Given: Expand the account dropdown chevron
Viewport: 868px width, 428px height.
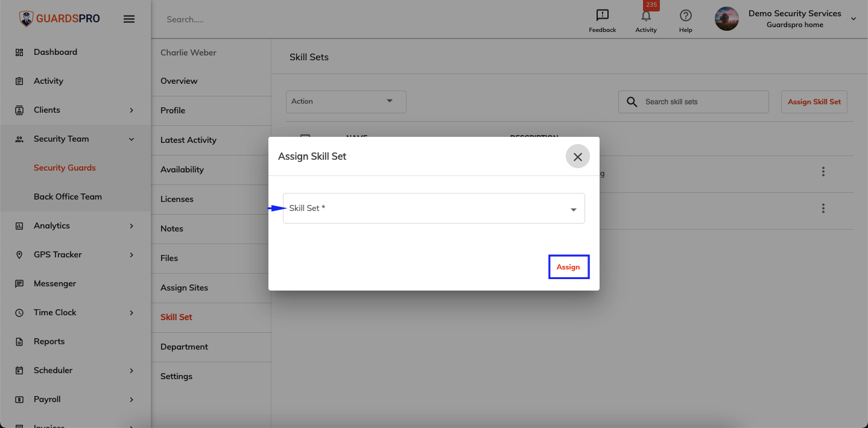Looking at the screenshot, I should 854,19.
